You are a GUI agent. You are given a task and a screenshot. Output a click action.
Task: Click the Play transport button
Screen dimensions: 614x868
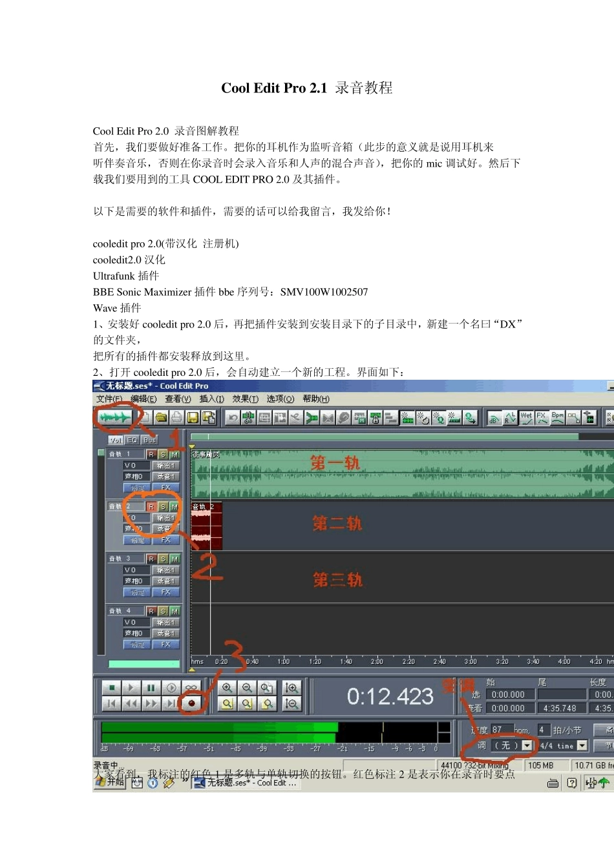[131, 688]
